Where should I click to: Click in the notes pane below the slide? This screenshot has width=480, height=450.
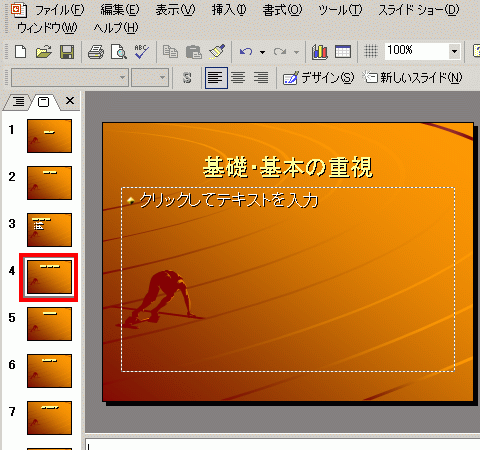tap(283, 445)
